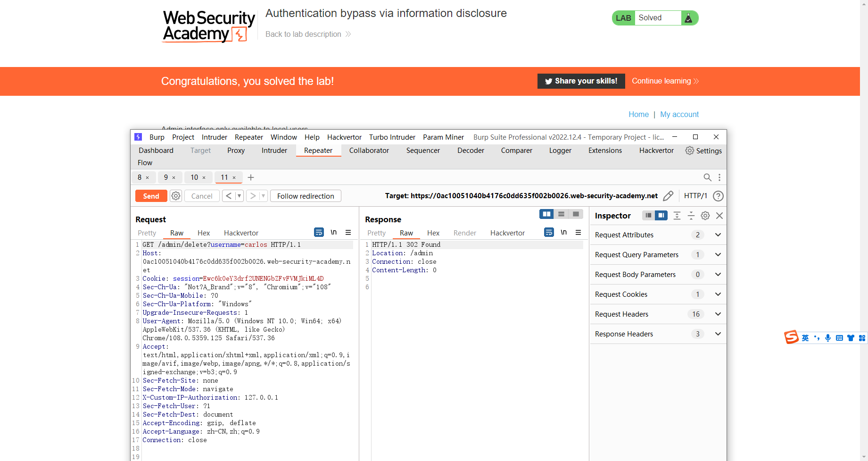Select Hex view in Response pane
The image size is (868, 461).
coord(433,233)
